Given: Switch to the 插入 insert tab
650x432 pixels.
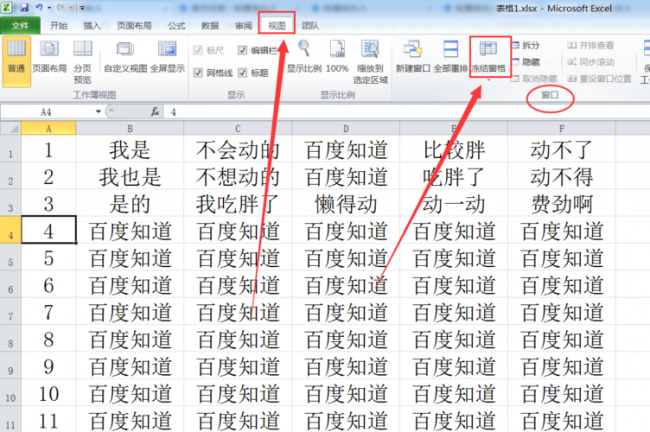Looking at the screenshot, I should click(92, 26).
